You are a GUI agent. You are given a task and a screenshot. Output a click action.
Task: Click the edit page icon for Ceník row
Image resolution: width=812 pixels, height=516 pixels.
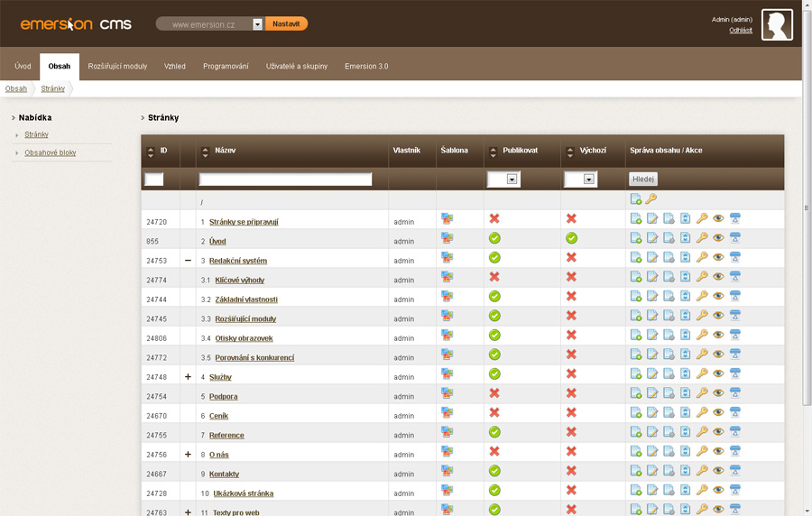(x=651, y=414)
